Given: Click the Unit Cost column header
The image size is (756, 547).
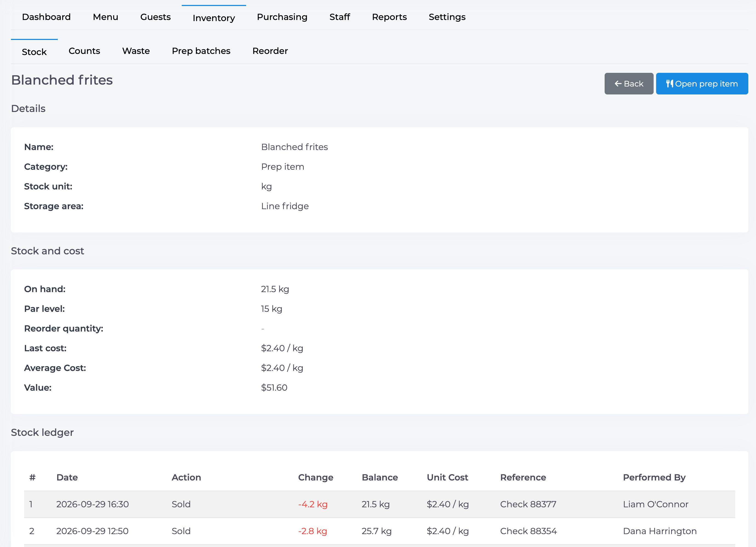Looking at the screenshot, I should coord(447,477).
